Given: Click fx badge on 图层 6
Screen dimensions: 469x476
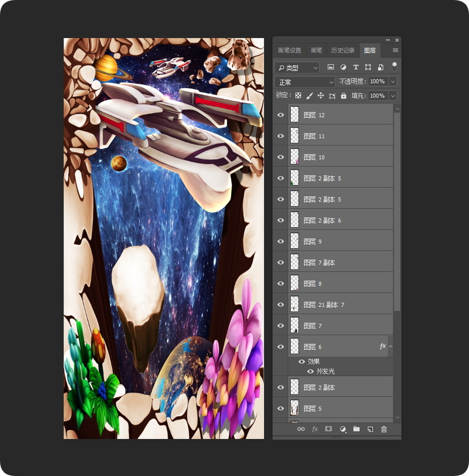Looking at the screenshot, I should [382, 346].
